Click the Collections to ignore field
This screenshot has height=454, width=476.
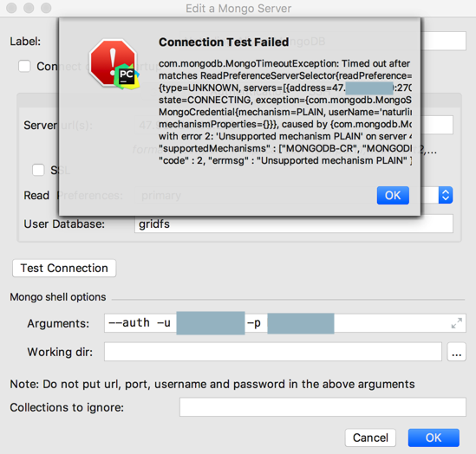[323, 407]
